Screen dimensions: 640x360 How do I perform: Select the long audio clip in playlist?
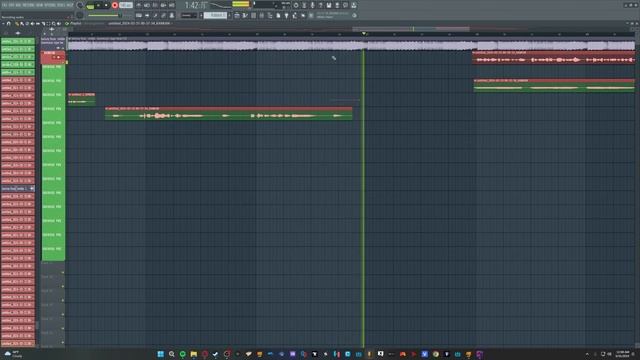pos(229,114)
